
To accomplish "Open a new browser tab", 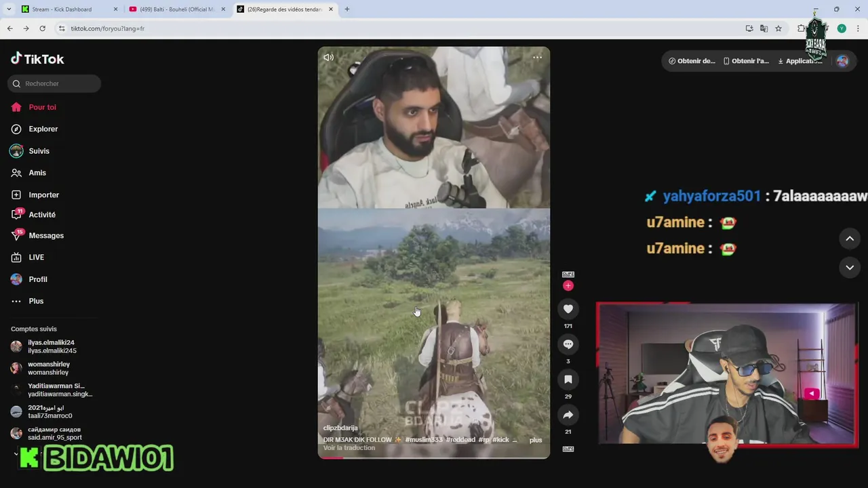I will coord(347,9).
